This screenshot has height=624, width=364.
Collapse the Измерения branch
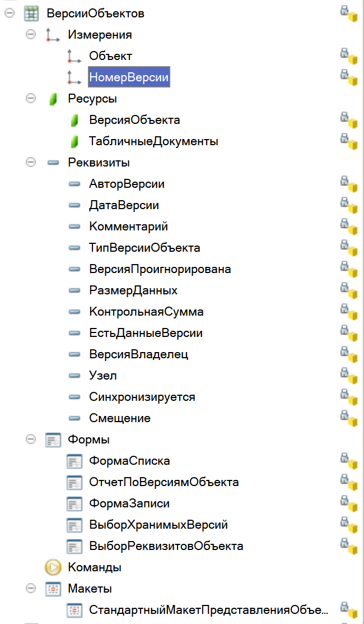(x=30, y=35)
